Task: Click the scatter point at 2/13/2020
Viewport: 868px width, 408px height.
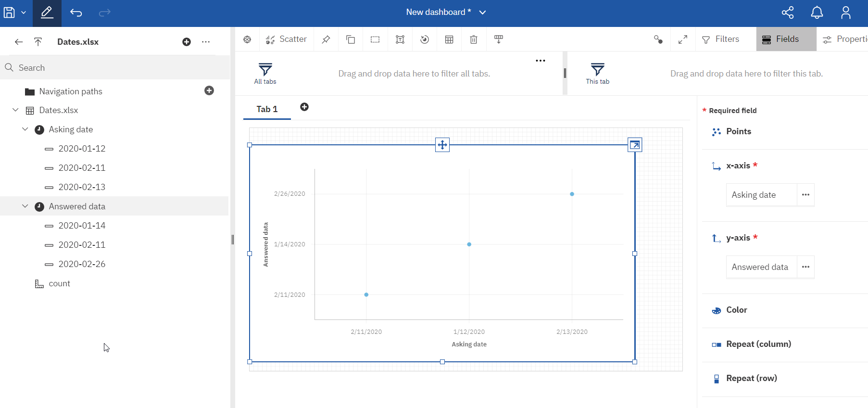Action: [572, 194]
